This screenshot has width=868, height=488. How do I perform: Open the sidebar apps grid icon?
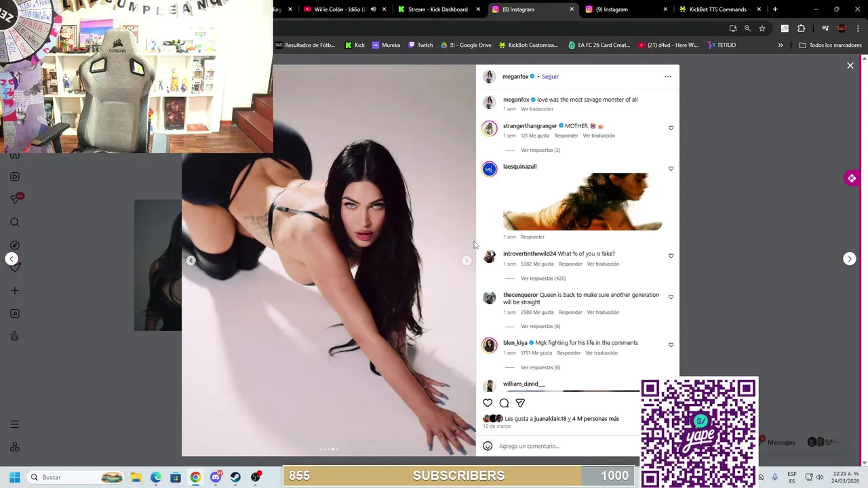15,447
